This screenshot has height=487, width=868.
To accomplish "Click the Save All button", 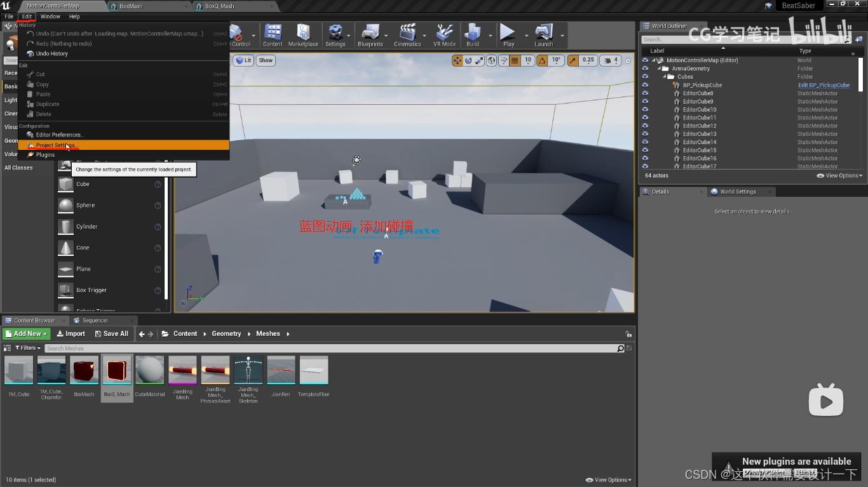I will (111, 333).
